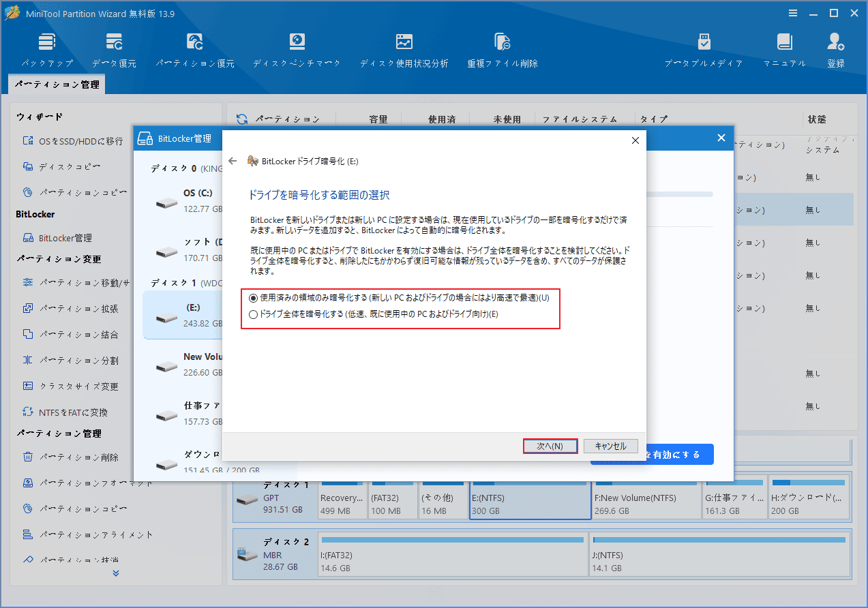The width and height of the screenshot is (868, 608).
Task: Select (FAT32) 100 MB partition block
Action: click(x=392, y=500)
